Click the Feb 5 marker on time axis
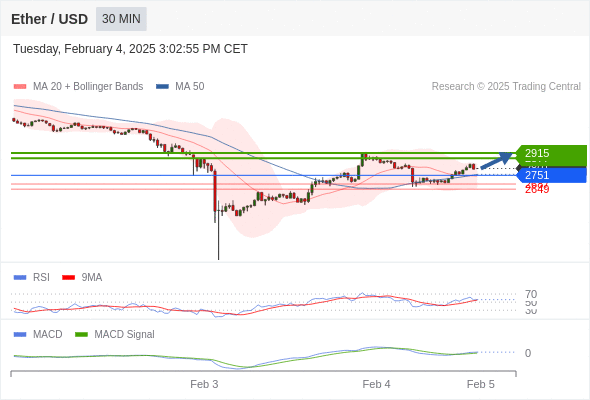Viewport: 590px width, 400px height. click(x=481, y=384)
